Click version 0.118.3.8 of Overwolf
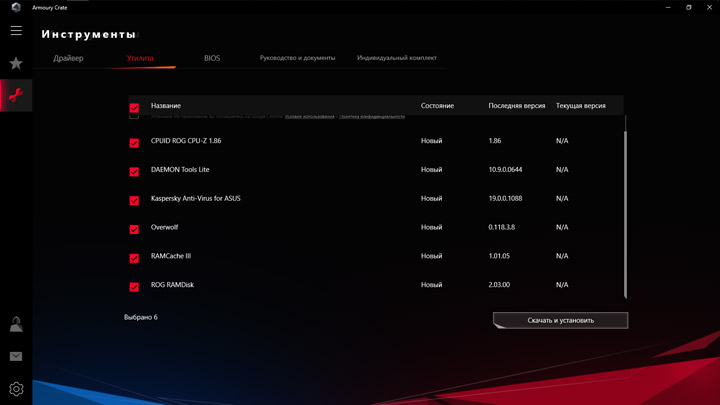This screenshot has width=720, height=405. (501, 227)
